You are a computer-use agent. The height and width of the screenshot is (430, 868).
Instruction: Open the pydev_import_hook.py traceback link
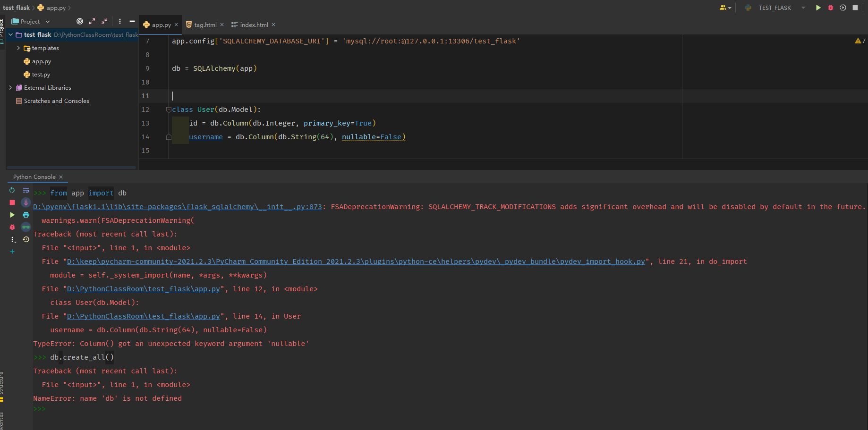pos(356,261)
